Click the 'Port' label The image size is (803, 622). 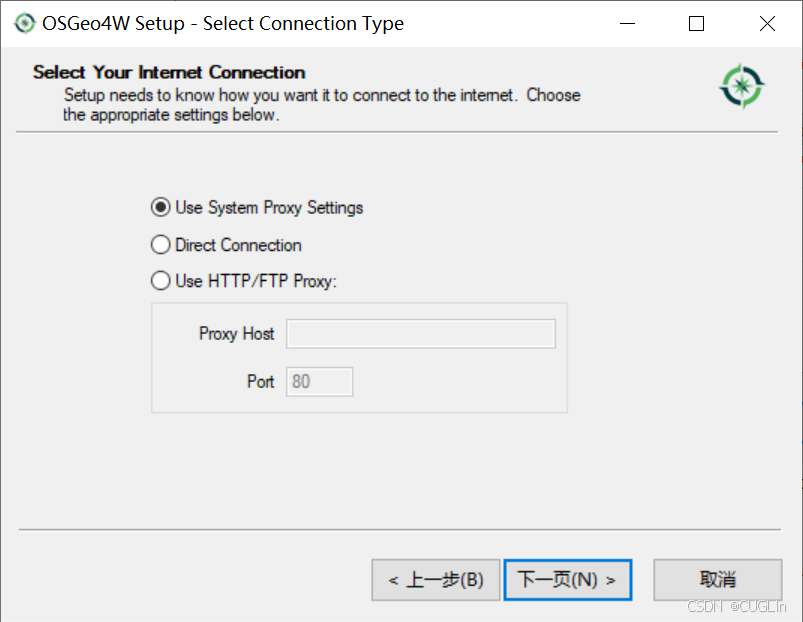[261, 381]
